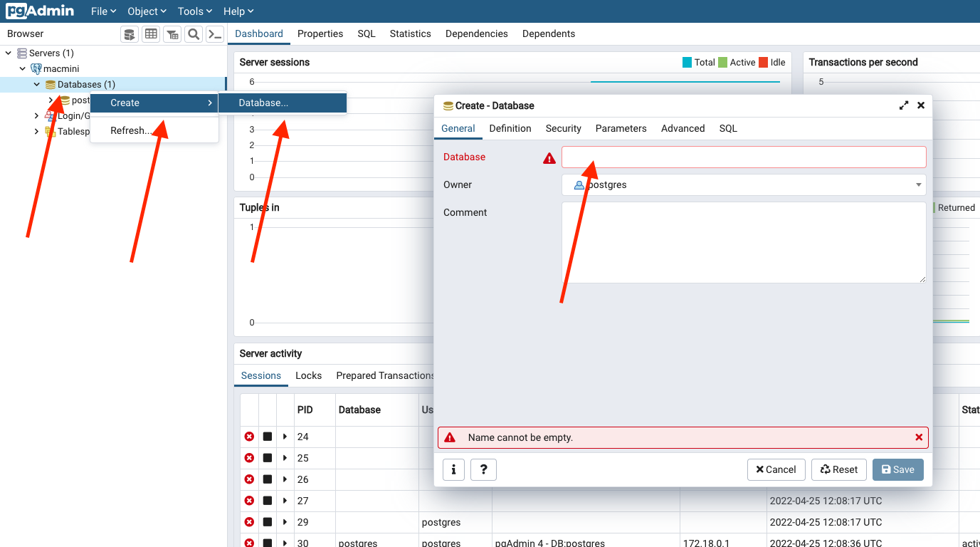Image resolution: width=980 pixels, height=547 pixels.
Task: Select Servers (1) in the tree
Action: pyautogui.click(x=51, y=53)
